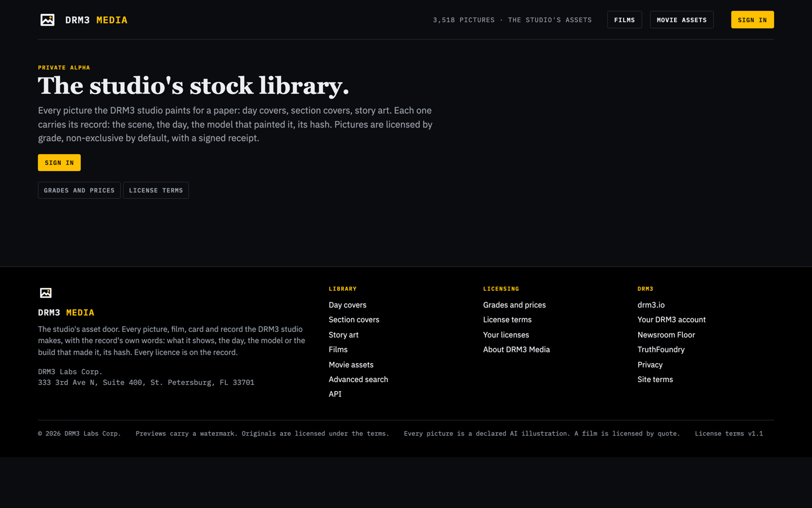Click the Sign In button below the hero text

pos(59,163)
